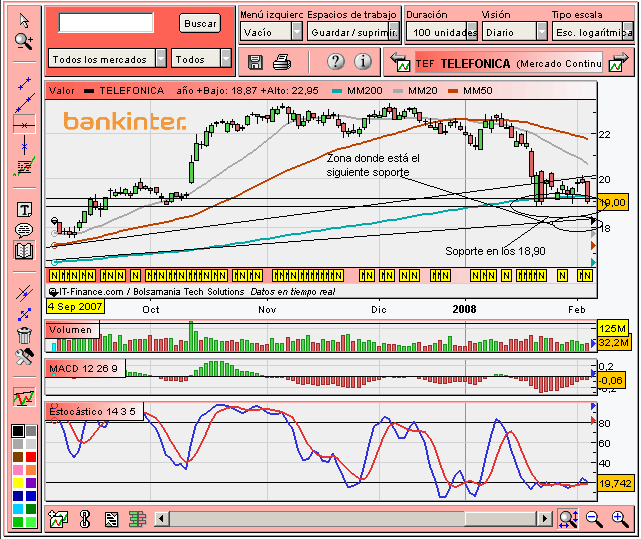Click the Valor label in chart header

click(x=61, y=91)
